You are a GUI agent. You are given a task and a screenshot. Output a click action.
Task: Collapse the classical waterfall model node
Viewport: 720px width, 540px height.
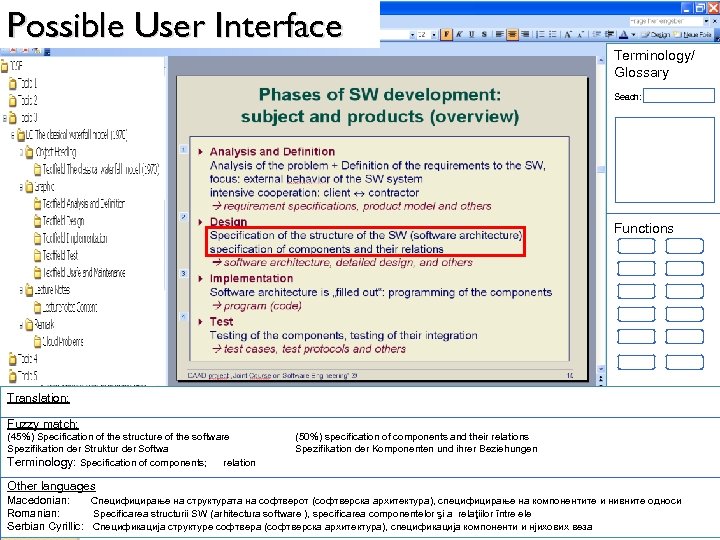point(12,135)
